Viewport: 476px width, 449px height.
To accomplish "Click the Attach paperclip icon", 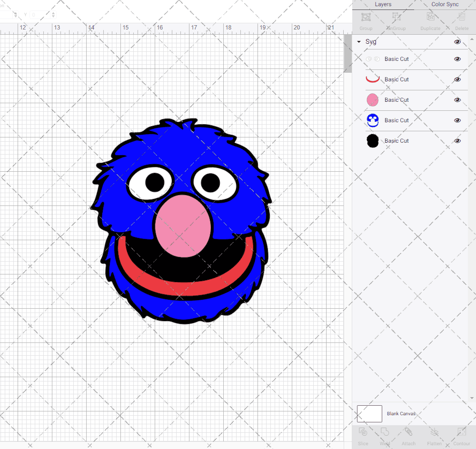I will click(408, 432).
